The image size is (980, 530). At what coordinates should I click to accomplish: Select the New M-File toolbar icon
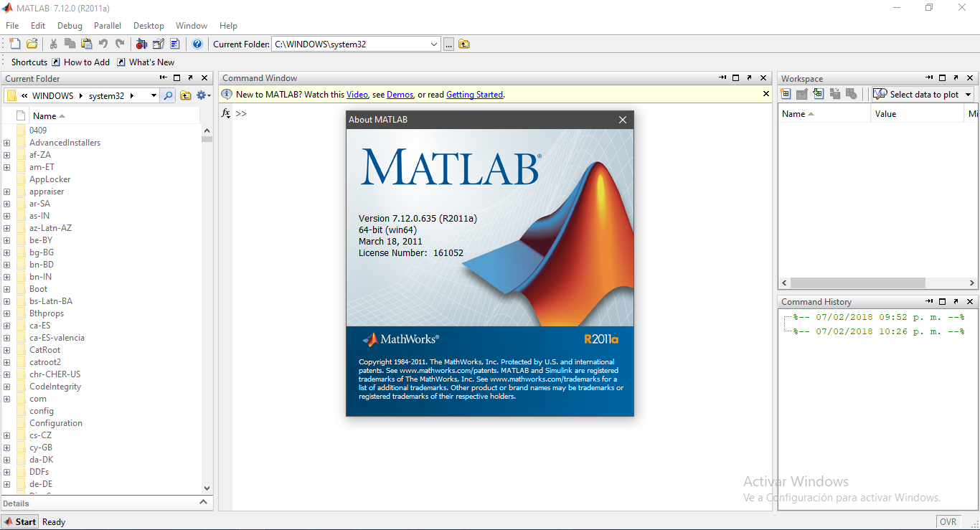[x=14, y=43]
